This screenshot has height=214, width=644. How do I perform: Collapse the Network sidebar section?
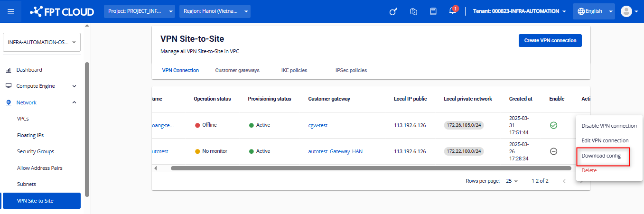[x=74, y=102]
